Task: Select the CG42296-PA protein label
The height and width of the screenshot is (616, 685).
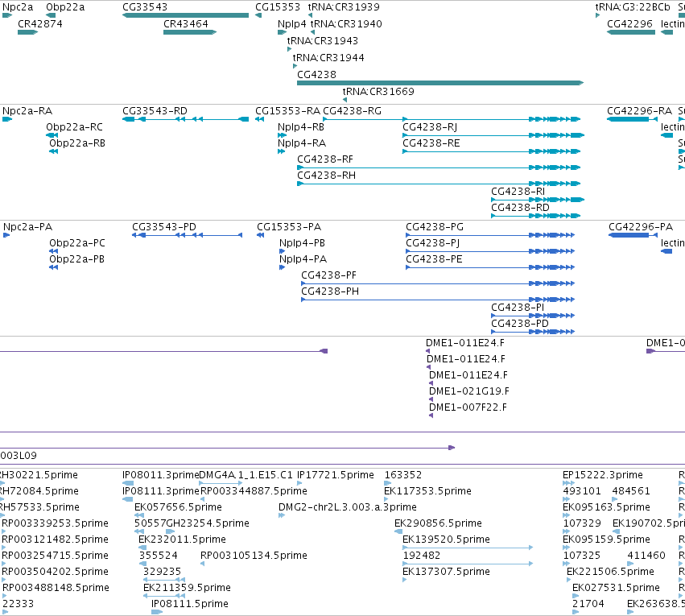Action: (641, 227)
